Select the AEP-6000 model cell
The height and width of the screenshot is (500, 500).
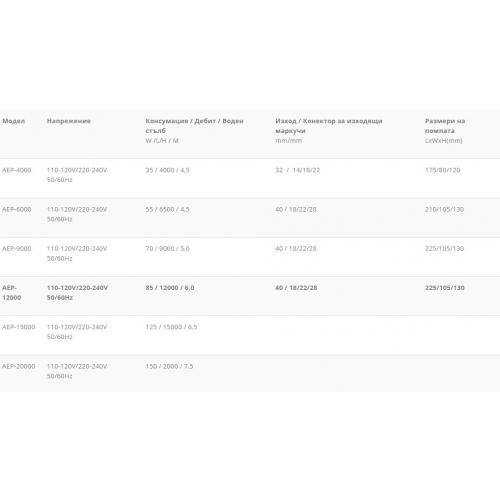click(17, 209)
